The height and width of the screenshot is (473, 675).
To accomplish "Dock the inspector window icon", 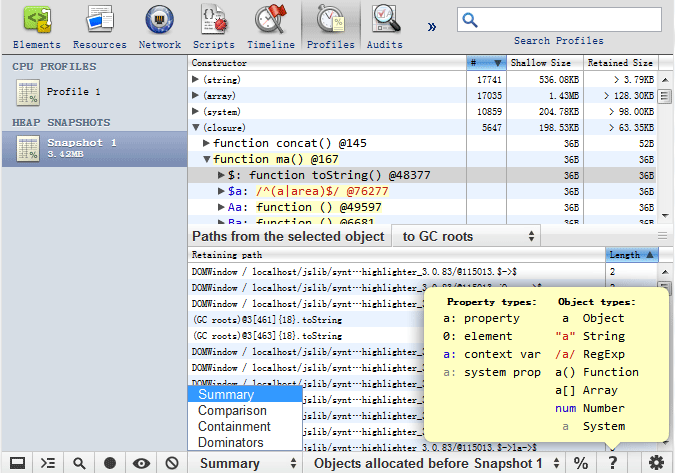I will (x=17, y=463).
